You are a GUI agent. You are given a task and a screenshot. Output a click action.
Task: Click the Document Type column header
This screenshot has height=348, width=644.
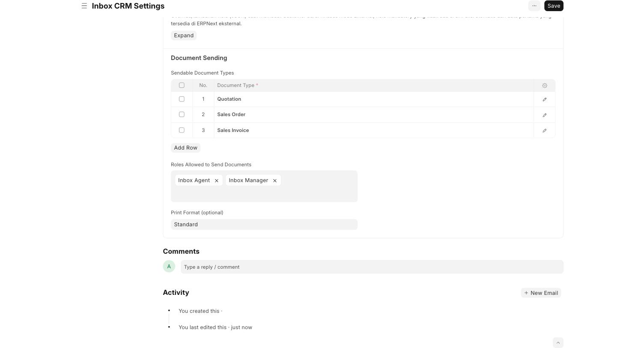tap(374, 85)
